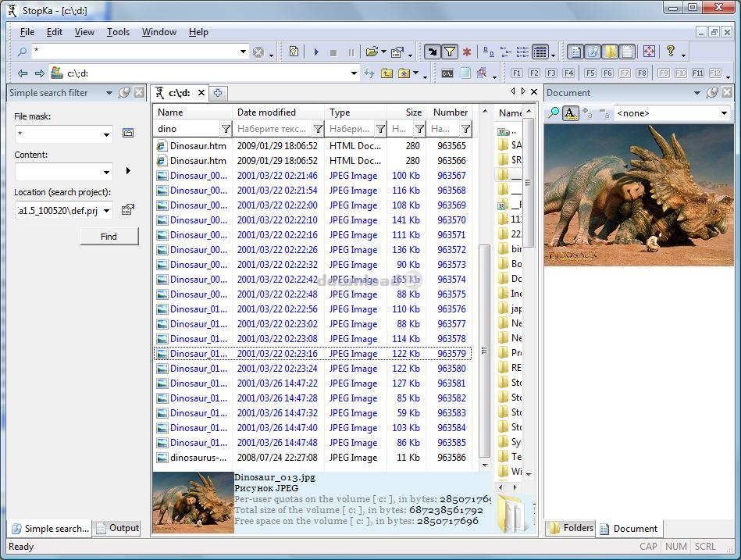Open the <none> dropdown in Document panel

[724, 113]
